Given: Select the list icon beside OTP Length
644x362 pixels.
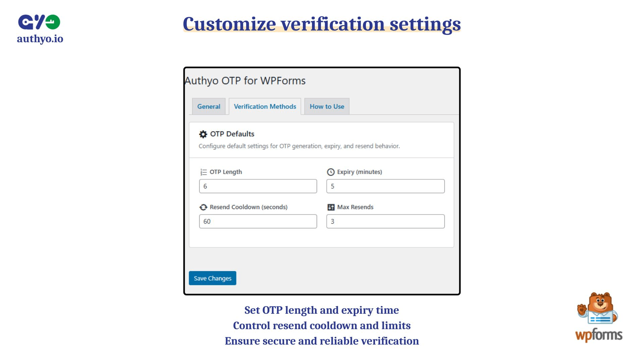Looking at the screenshot, I should [203, 172].
